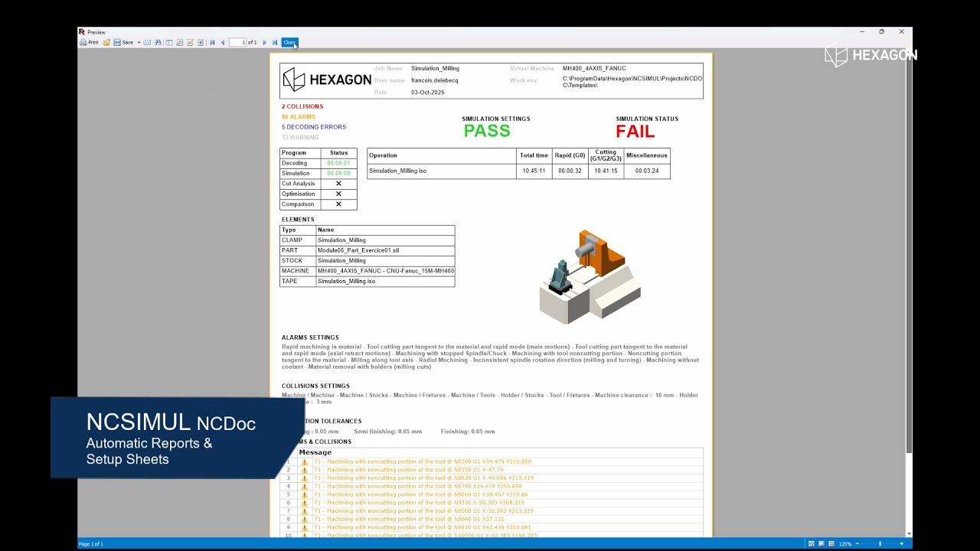Click the single page view icon in status bar

[812, 543]
